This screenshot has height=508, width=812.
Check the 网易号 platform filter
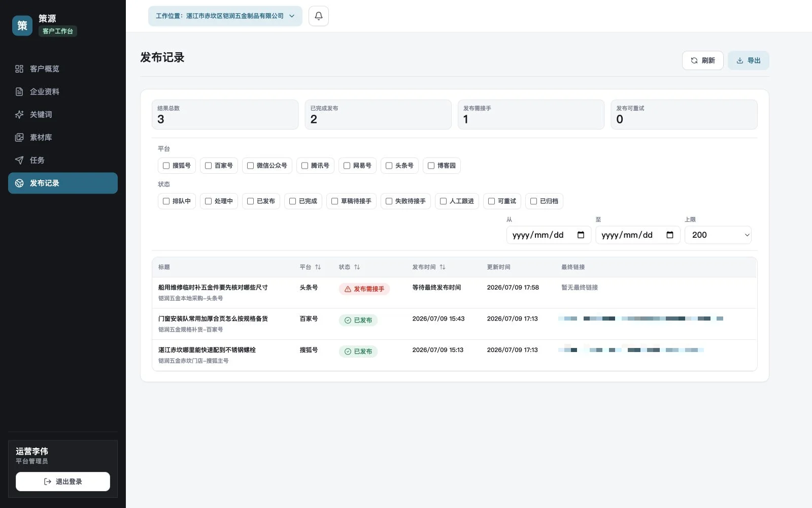pyautogui.click(x=347, y=166)
